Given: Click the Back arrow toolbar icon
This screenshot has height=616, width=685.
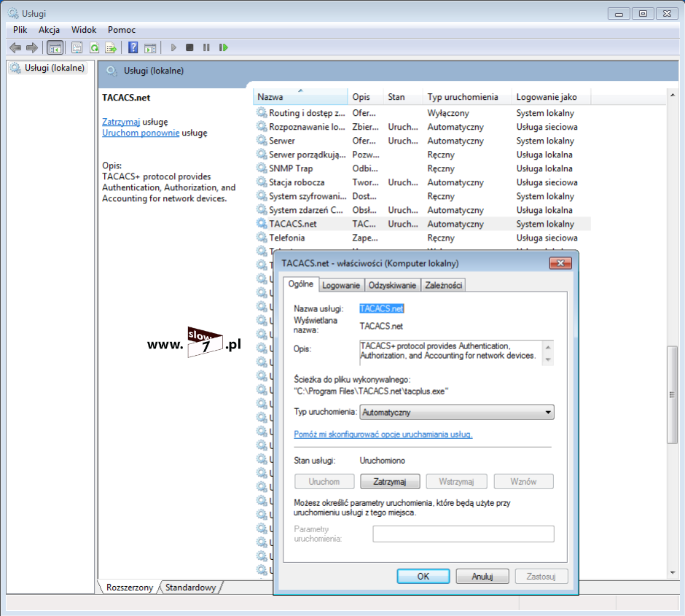Looking at the screenshot, I should (x=15, y=47).
